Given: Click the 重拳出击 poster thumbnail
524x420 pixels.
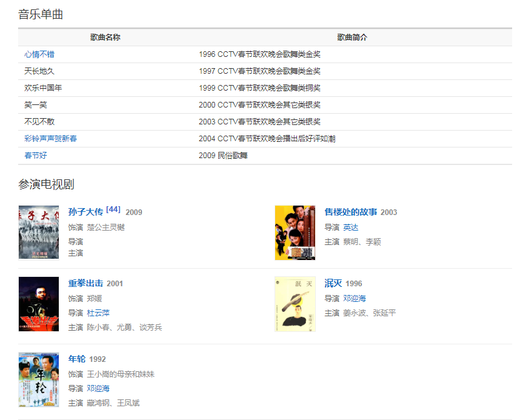Looking at the screenshot, I should [39, 304].
